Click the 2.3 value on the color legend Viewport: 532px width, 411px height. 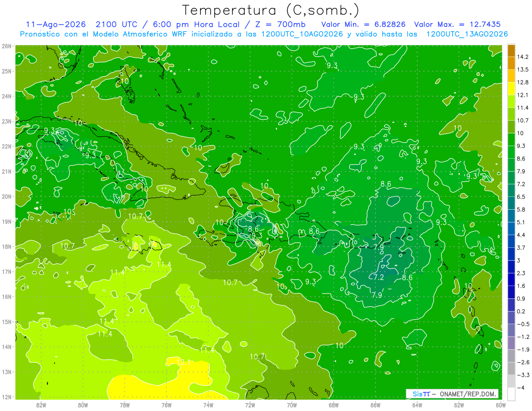(x=520, y=273)
